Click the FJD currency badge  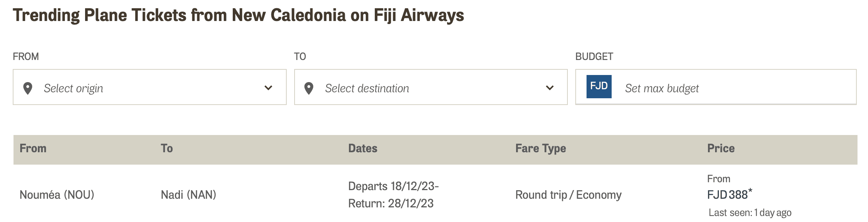[599, 87]
